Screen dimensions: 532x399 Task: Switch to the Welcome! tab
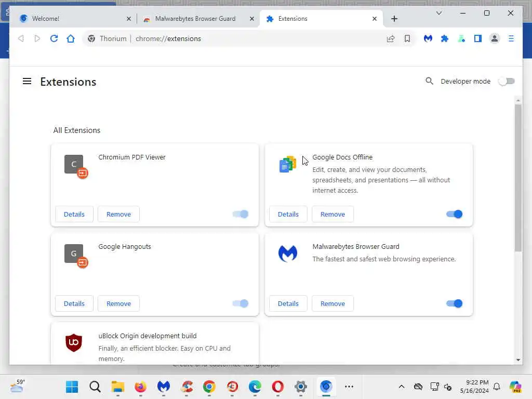[x=74, y=19]
